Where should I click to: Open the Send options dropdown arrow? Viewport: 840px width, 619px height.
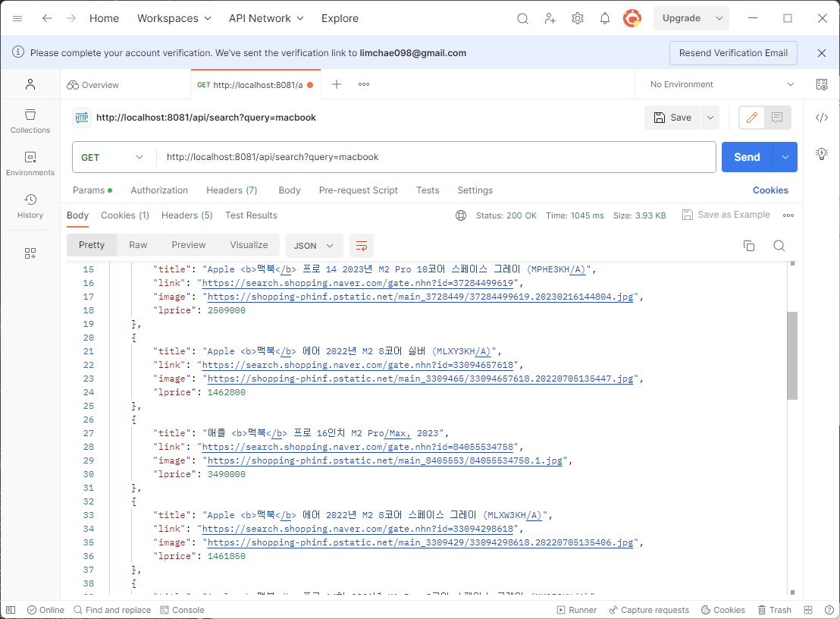785,157
